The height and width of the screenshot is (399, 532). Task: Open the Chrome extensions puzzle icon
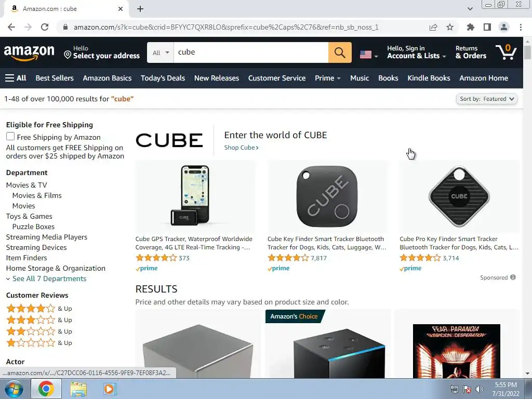coord(471,27)
